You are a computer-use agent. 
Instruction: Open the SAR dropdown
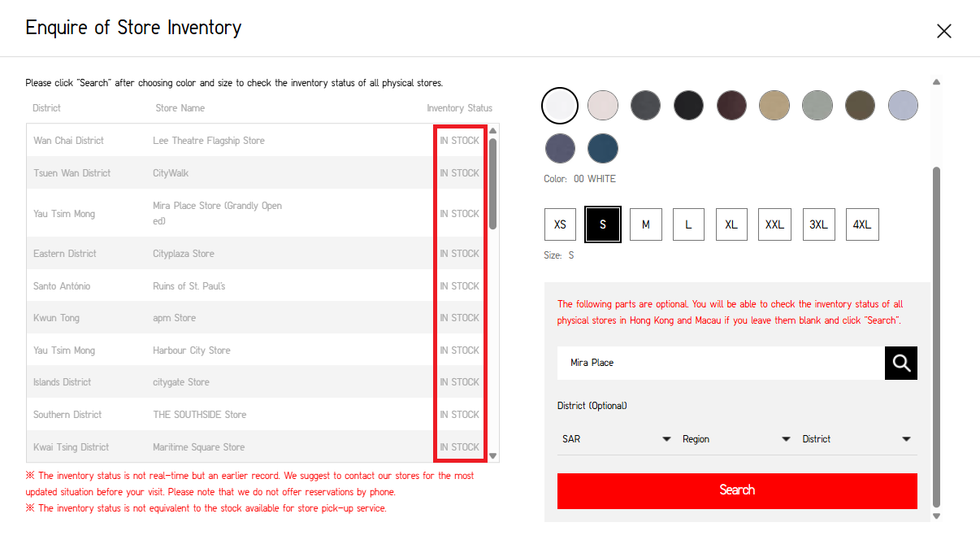click(616, 439)
